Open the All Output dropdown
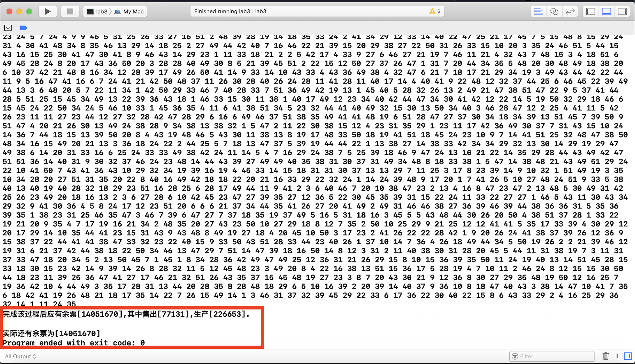This screenshot has width=635, height=364. 21,356
